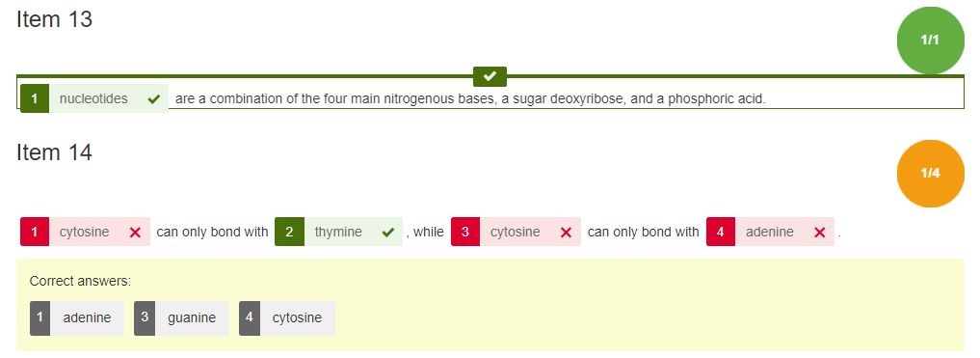Click the red X beside answer 3 cytosine
The height and width of the screenshot is (358, 980).
coord(567,233)
